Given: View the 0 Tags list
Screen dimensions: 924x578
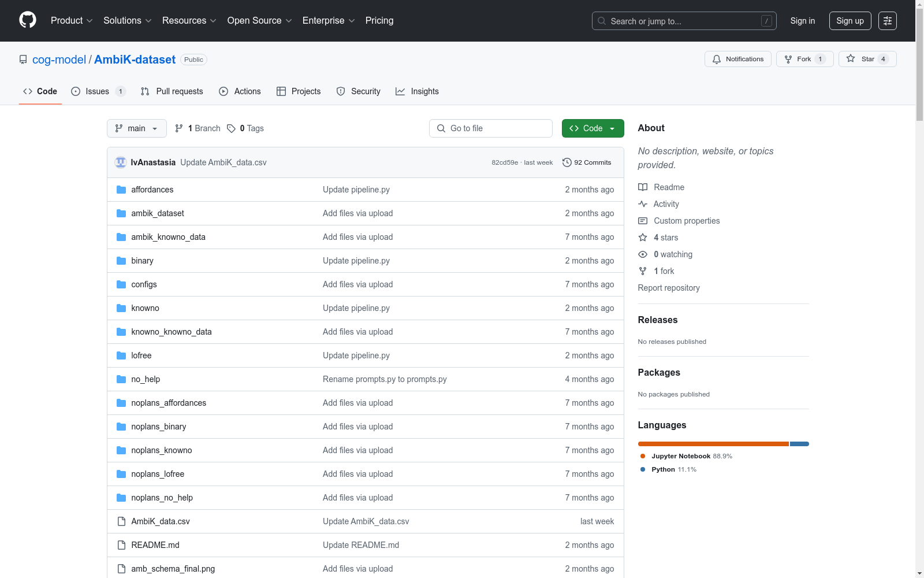Looking at the screenshot, I should click(x=245, y=128).
